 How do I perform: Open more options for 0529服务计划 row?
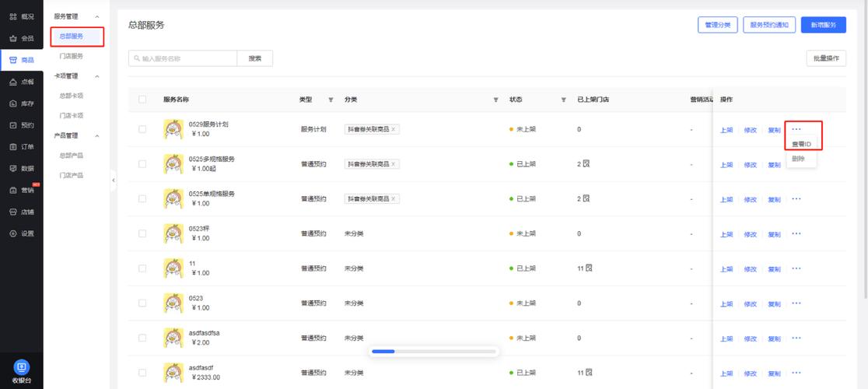(x=796, y=129)
